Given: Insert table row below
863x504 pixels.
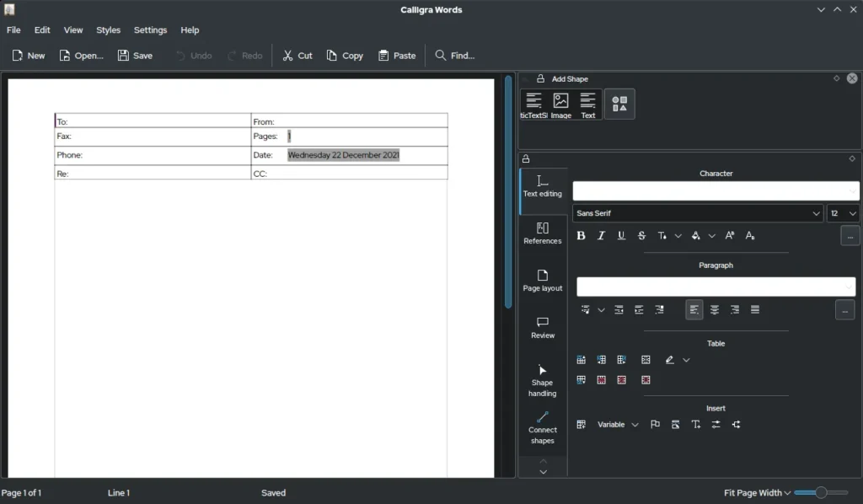Looking at the screenshot, I should click(582, 380).
